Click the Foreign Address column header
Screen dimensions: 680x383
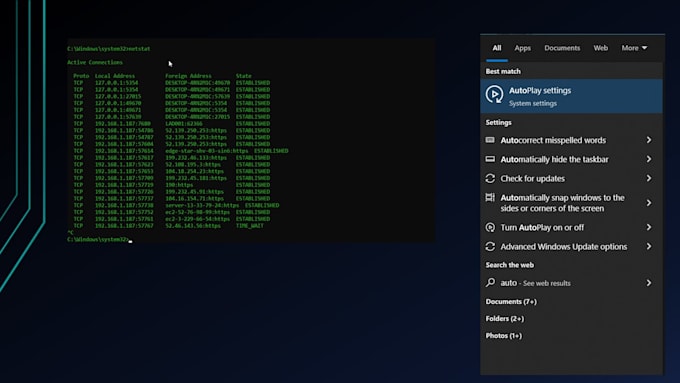188,75
